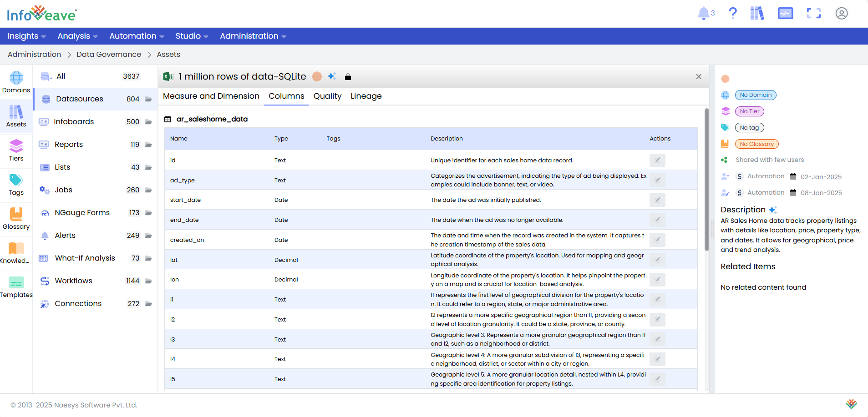Go to Administration breadcrumb
868x417 pixels.
click(34, 54)
